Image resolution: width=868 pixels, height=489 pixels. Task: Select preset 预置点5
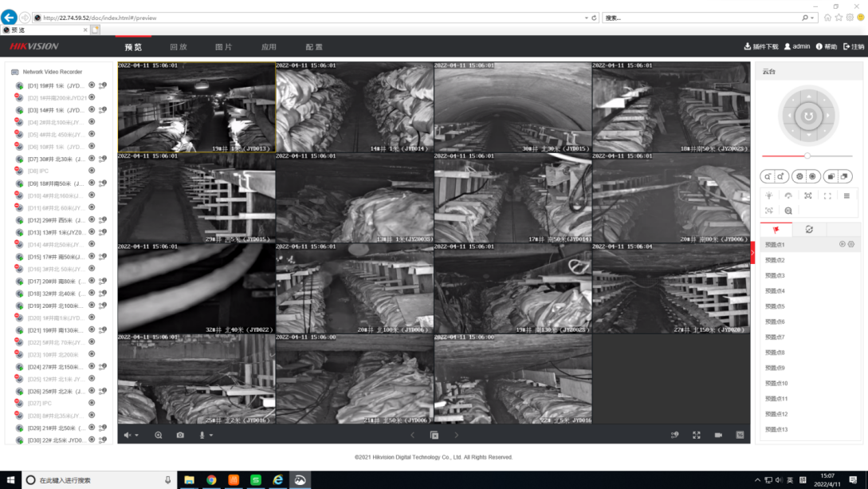coord(775,306)
